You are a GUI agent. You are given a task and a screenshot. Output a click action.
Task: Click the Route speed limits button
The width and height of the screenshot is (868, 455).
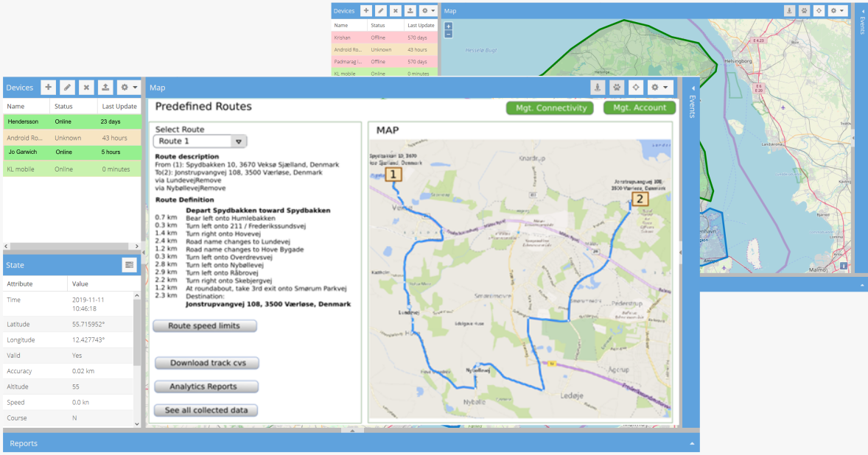click(206, 325)
